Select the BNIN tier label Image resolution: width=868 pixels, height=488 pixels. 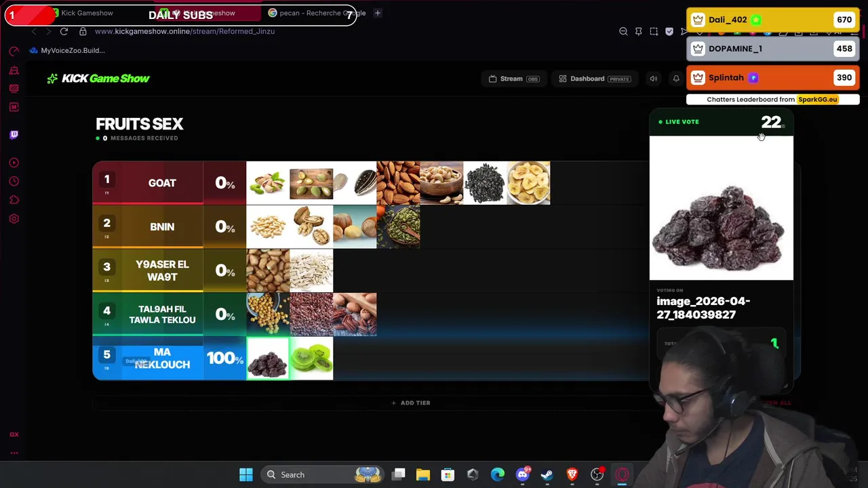click(x=162, y=227)
